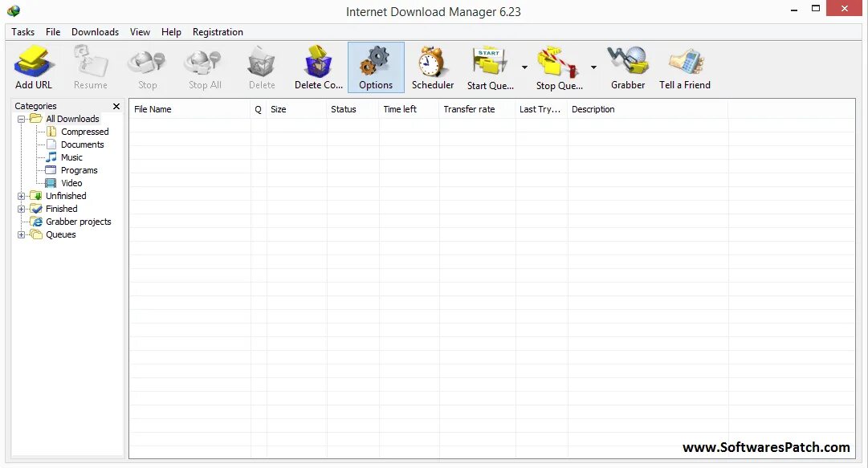The width and height of the screenshot is (868, 468).
Task: Sort by the Time left column
Action: coord(409,109)
